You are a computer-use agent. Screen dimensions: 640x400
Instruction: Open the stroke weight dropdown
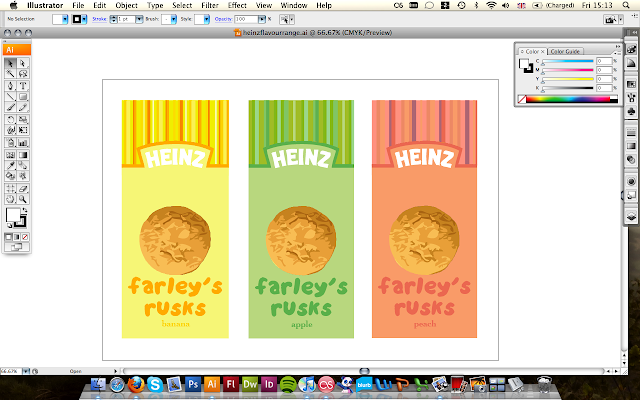tap(139, 19)
